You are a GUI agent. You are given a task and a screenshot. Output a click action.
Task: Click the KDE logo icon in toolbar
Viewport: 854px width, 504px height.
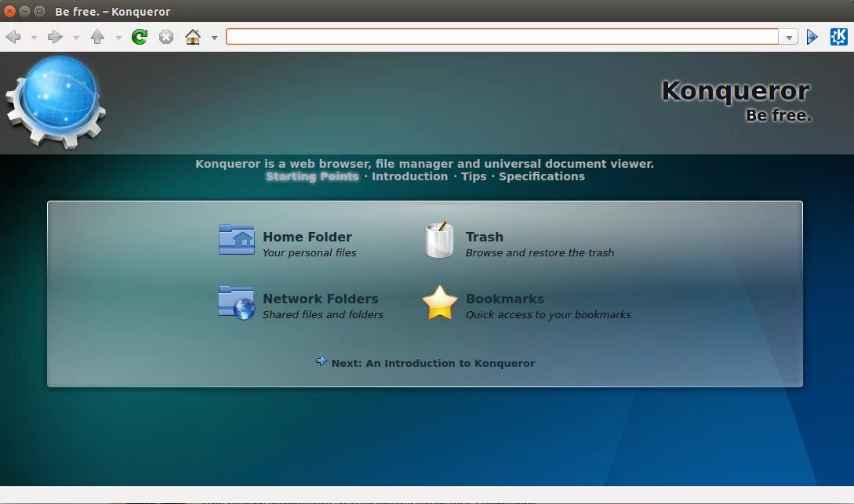(839, 37)
